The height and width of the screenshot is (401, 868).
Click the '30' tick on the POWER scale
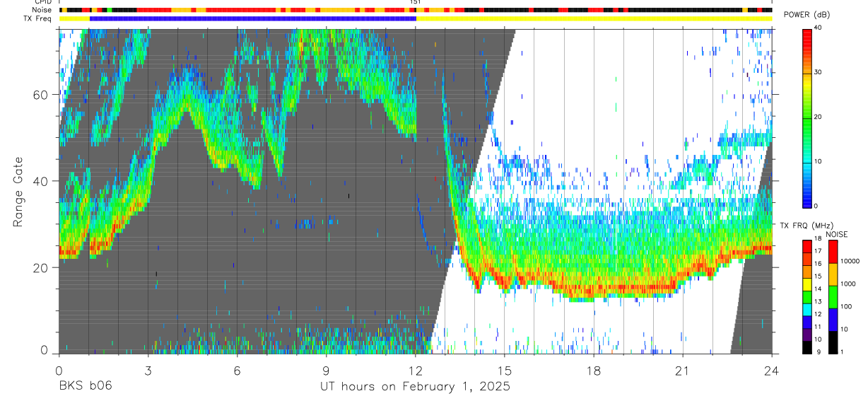coord(818,73)
